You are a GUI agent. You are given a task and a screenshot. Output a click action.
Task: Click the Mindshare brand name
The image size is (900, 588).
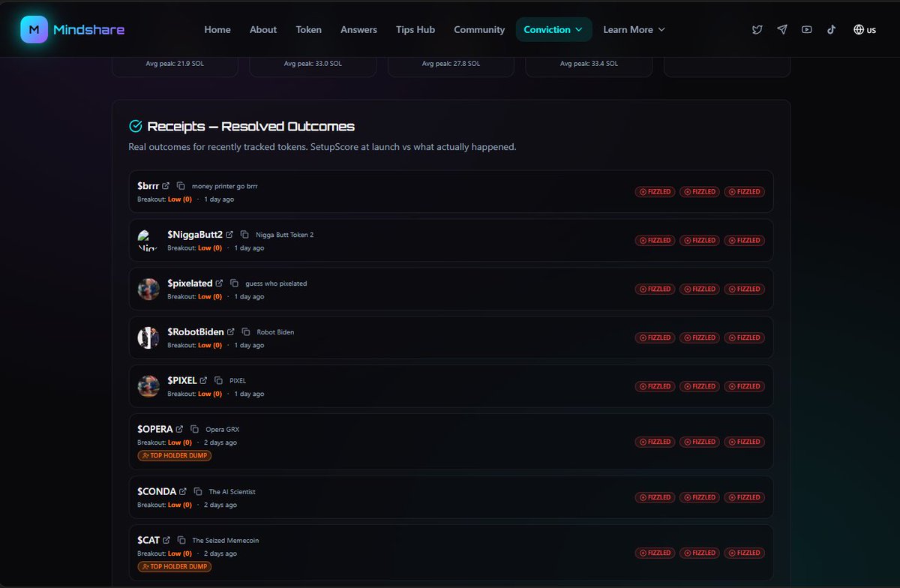click(x=89, y=30)
